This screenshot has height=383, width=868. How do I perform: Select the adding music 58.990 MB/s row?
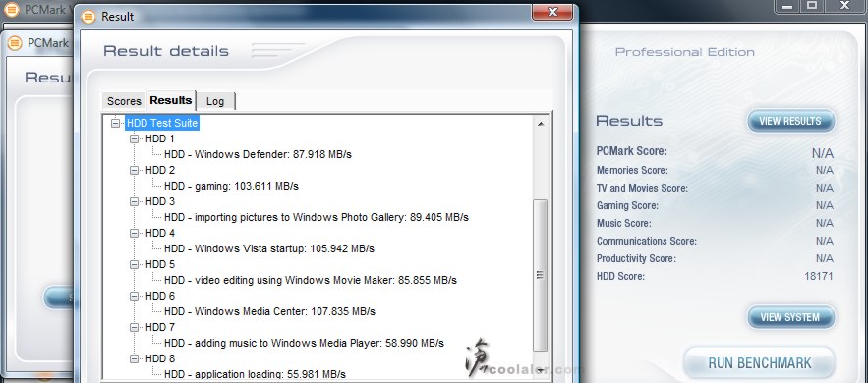(305, 343)
